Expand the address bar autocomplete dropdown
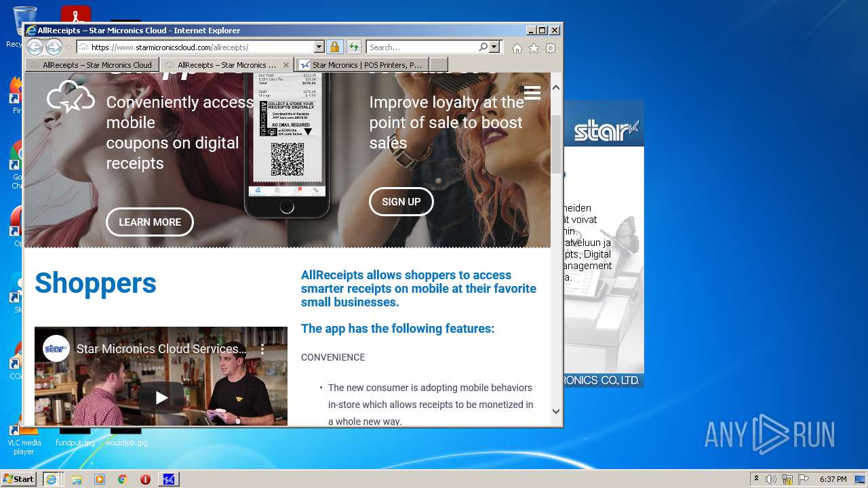 tap(319, 47)
